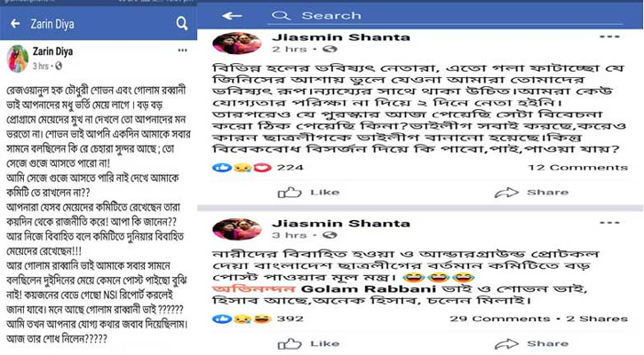
Task: Like the post with 224 reactions
Action: pos(309,193)
